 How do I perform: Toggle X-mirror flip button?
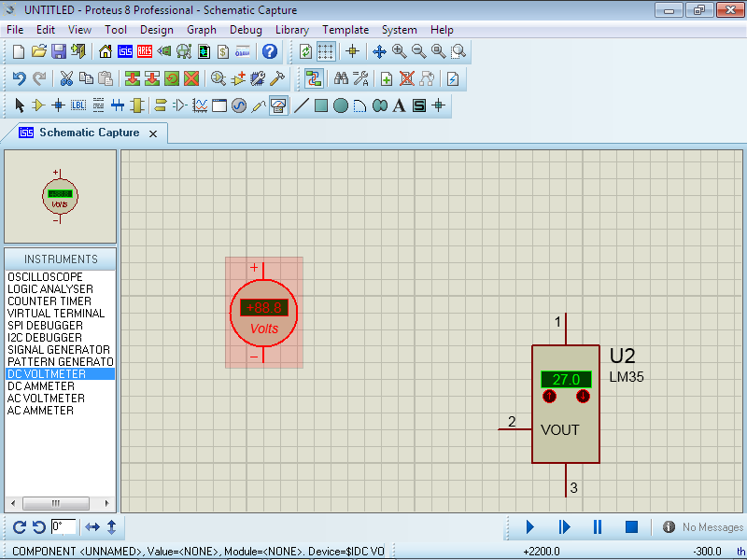coord(92,527)
